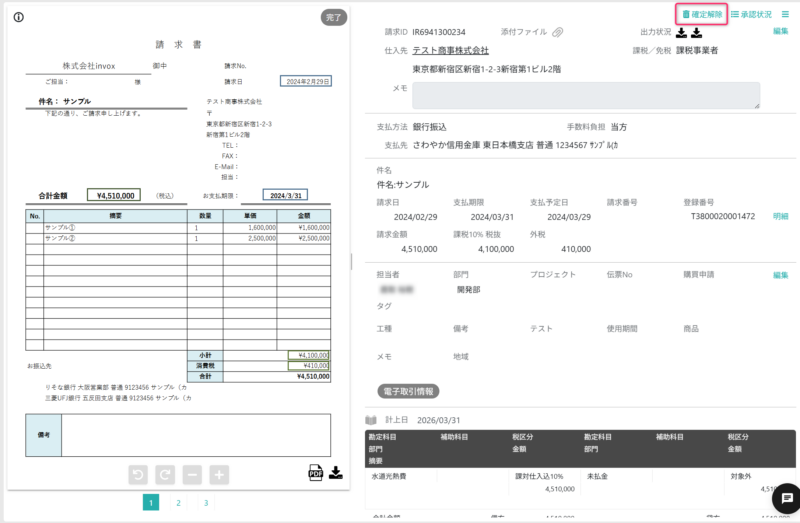Viewport: 800px width, 523px height.
Task: Click the PDF icon below invoice preview
Action: point(315,473)
